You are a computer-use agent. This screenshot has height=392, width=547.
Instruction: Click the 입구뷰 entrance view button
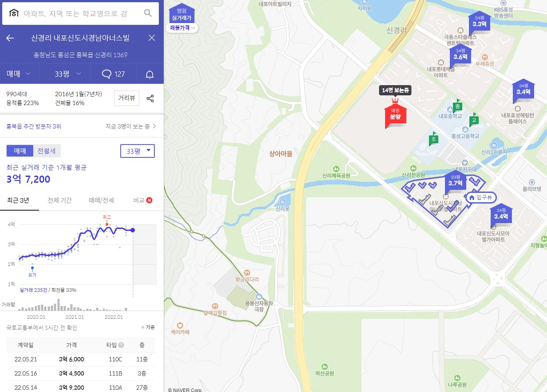(x=480, y=197)
